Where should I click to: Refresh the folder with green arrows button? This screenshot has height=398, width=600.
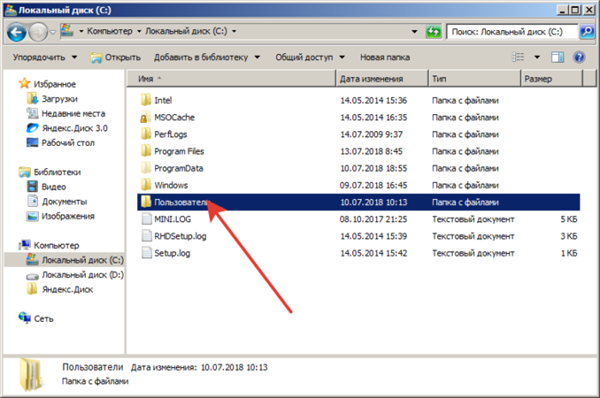[x=434, y=31]
